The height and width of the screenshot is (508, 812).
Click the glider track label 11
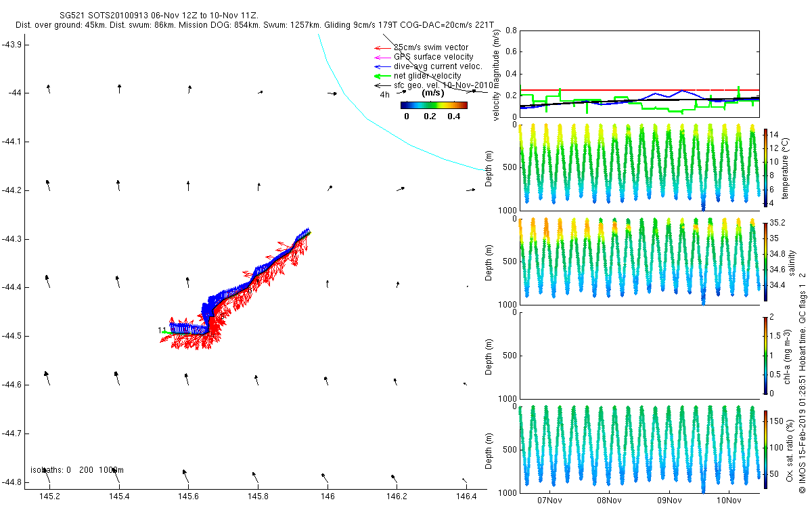tap(162, 330)
